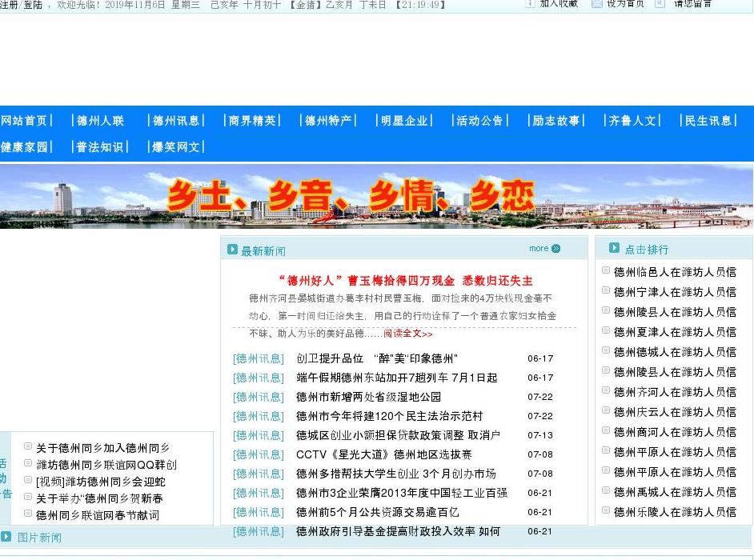Go to 明星企业 in the navigation bar

(x=404, y=120)
